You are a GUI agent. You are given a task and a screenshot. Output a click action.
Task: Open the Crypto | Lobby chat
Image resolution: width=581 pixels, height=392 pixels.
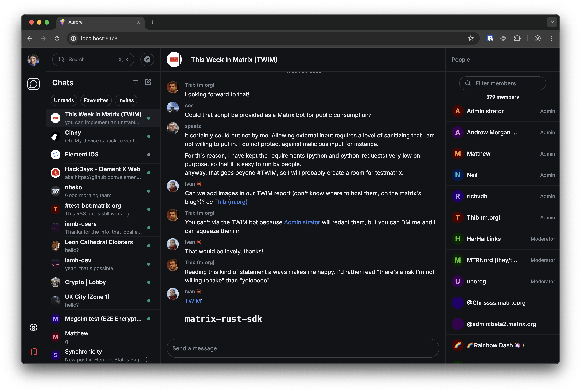[x=103, y=282]
